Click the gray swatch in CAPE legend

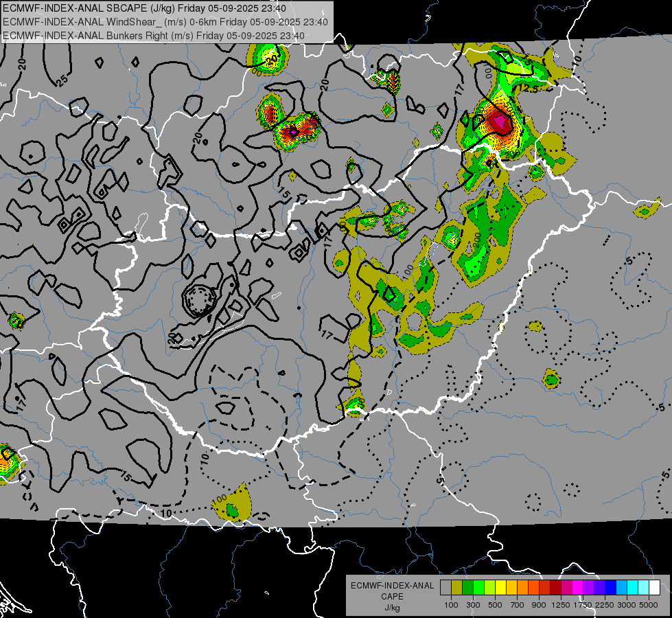pyautogui.click(x=445, y=587)
